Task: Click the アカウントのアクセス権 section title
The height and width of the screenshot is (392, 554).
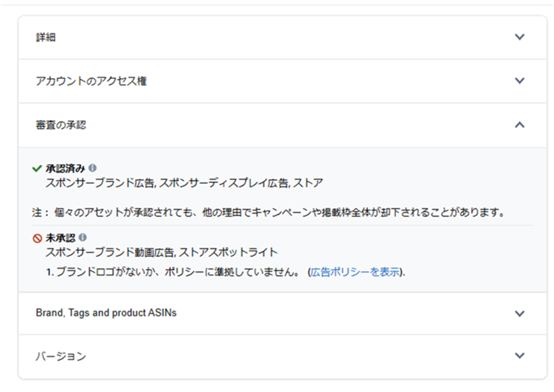Action: [x=91, y=81]
